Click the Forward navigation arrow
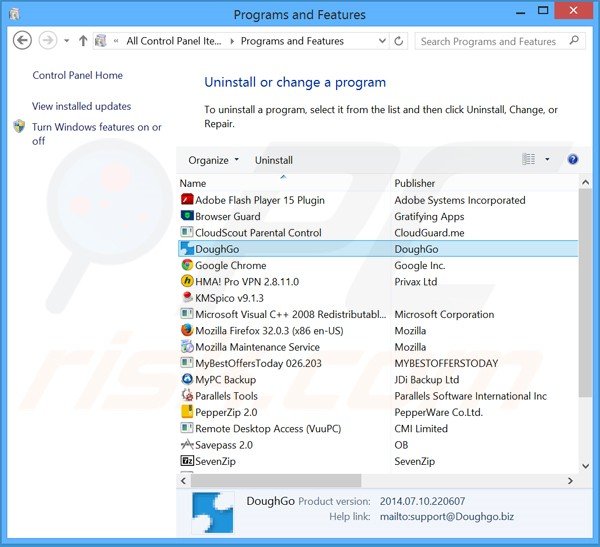The width and height of the screenshot is (600, 547). tap(48, 40)
